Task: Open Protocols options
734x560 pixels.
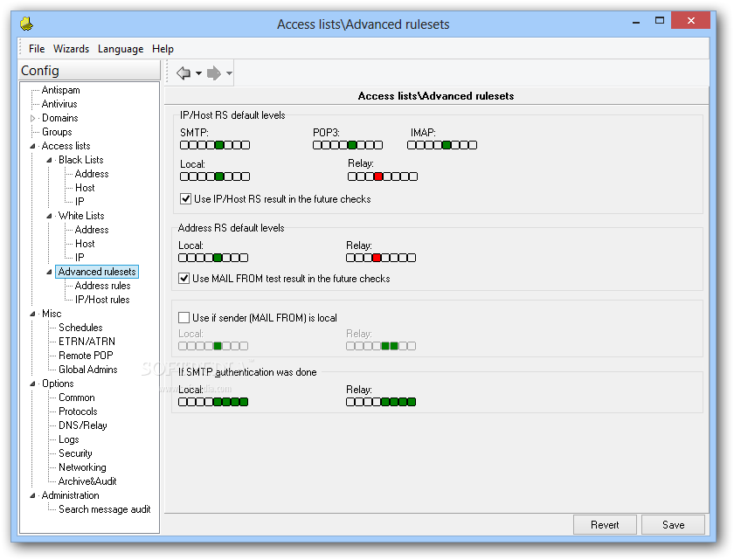Action: coord(78,411)
